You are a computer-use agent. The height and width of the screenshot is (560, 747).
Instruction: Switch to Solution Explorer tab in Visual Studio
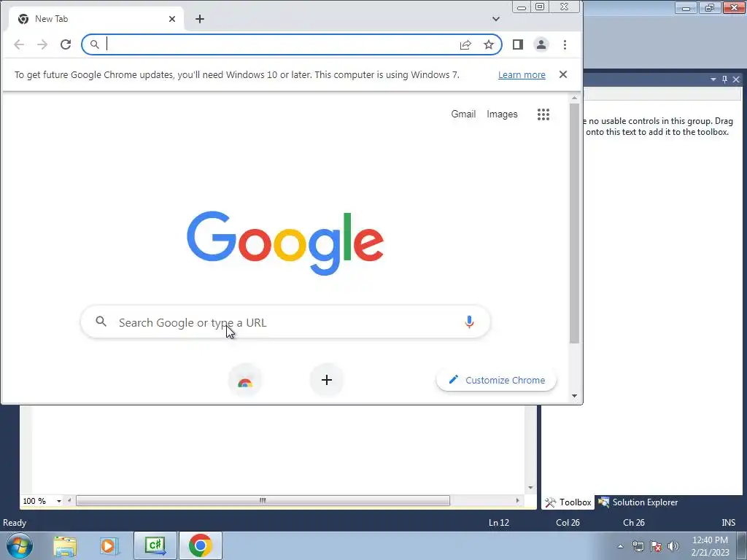point(638,502)
